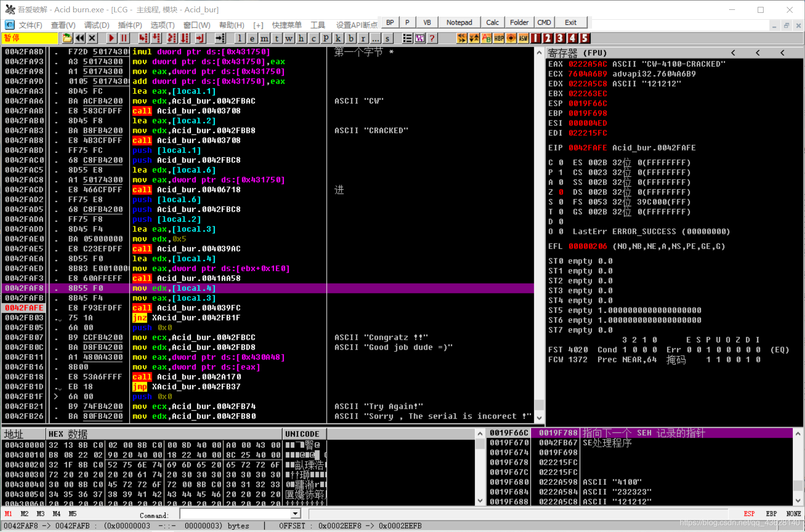Click the Open file folder icon
Viewport: 805px width, 532px height.
(x=67, y=38)
